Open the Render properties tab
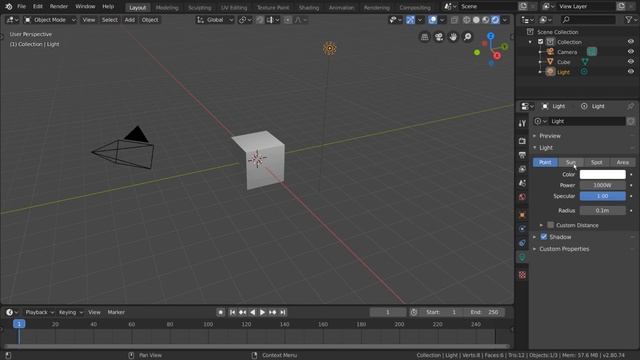This screenshot has height=360, width=640. (522, 141)
